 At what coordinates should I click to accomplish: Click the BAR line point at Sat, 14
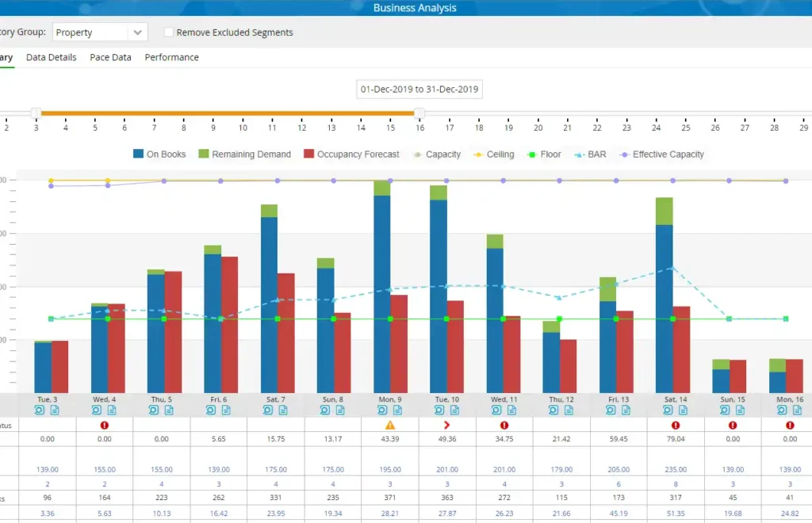point(672,268)
